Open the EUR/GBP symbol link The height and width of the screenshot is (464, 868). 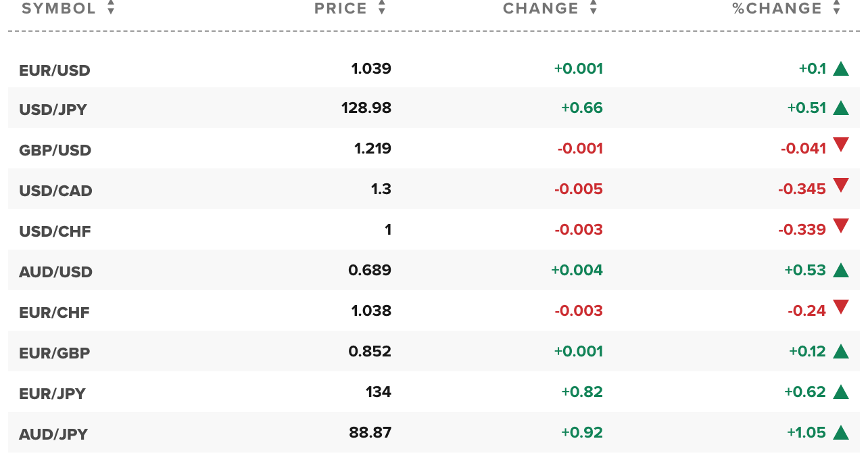[55, 353]
